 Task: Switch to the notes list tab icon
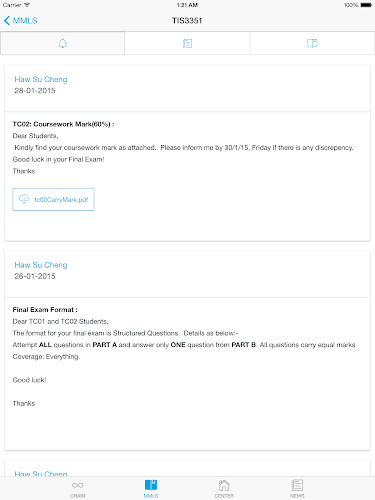pyautogui.click(x=187, y=43)
